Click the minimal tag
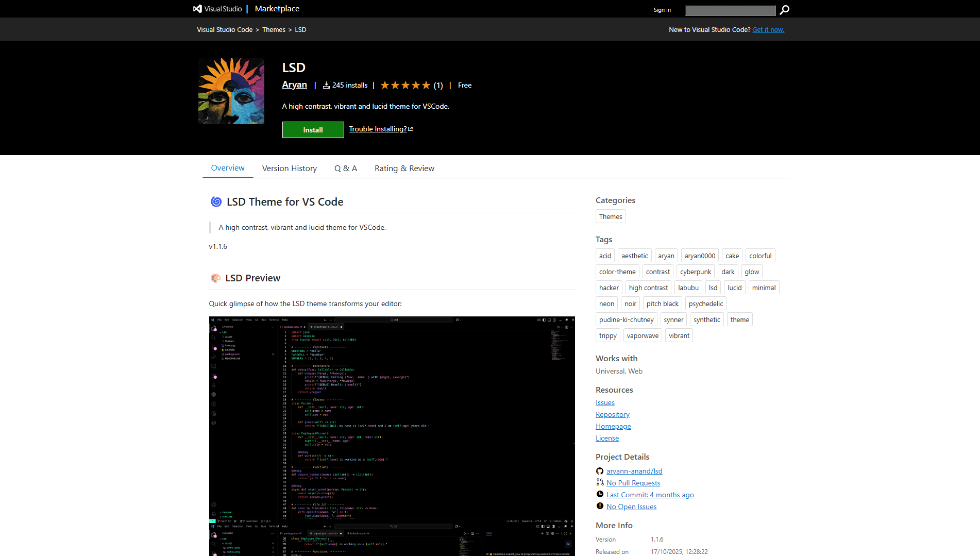 tap(764, 288)
